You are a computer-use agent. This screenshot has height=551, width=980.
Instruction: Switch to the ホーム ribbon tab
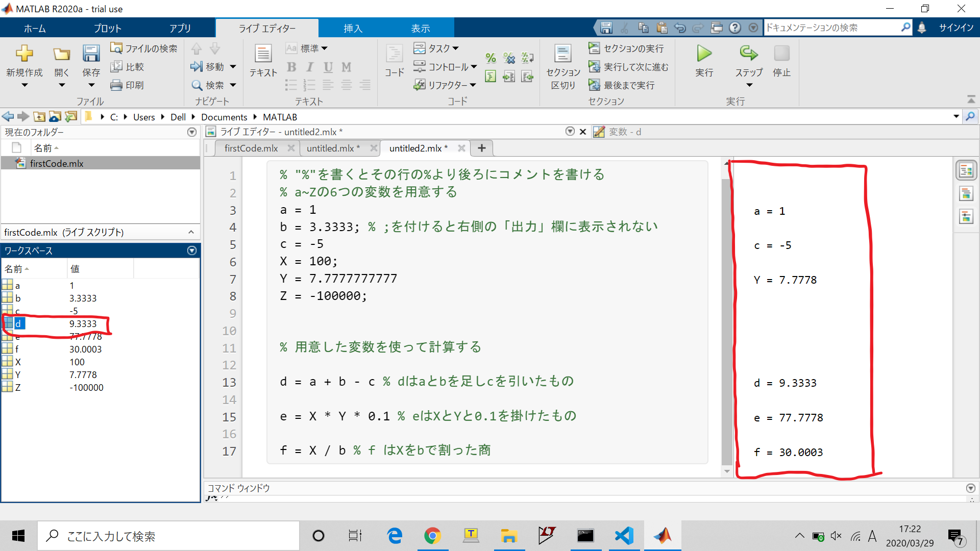pyautogui.click(x=35, y=28)
